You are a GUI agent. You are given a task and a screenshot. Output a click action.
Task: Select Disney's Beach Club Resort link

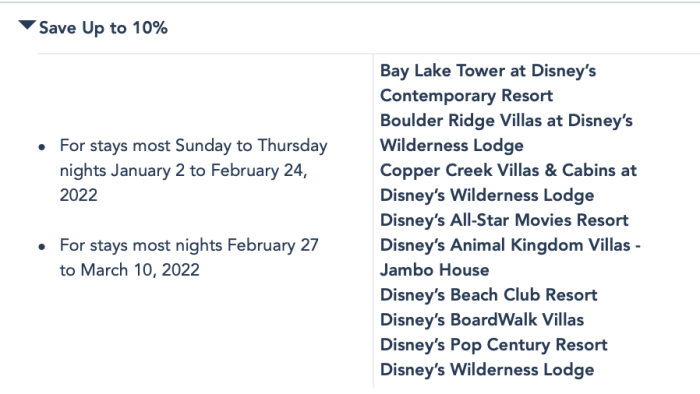click(x=488, y=295)
